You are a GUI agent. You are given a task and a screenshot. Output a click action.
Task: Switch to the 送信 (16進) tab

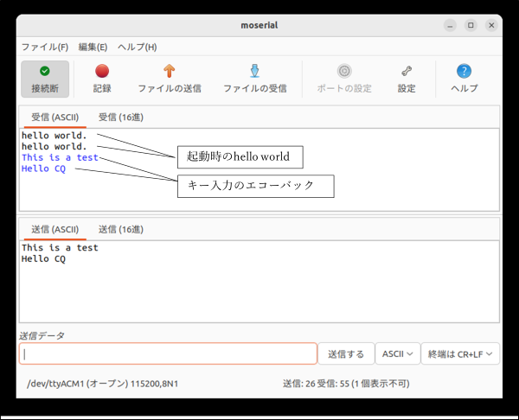121,229
